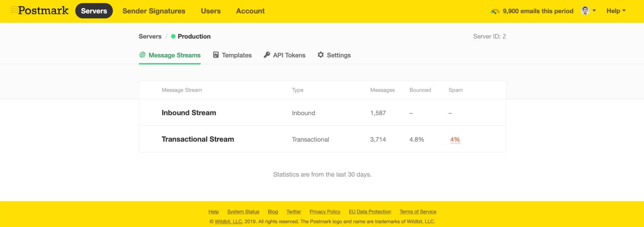Click the Message Stream column header

(x=182, y=90)
